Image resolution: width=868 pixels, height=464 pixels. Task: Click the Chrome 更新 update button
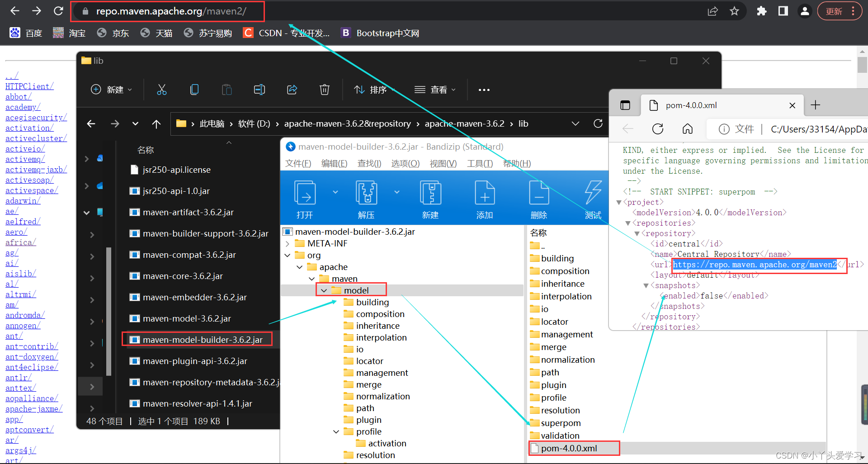click(x=840, y=11)
